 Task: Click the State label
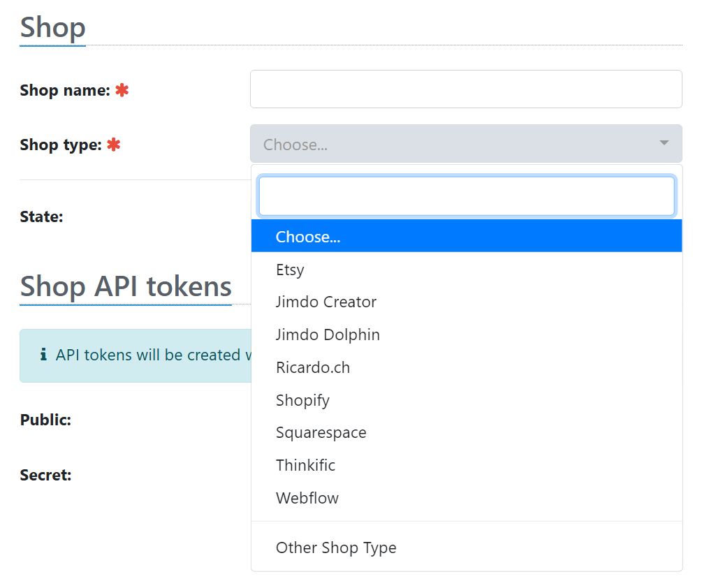(x=42, y=217)
